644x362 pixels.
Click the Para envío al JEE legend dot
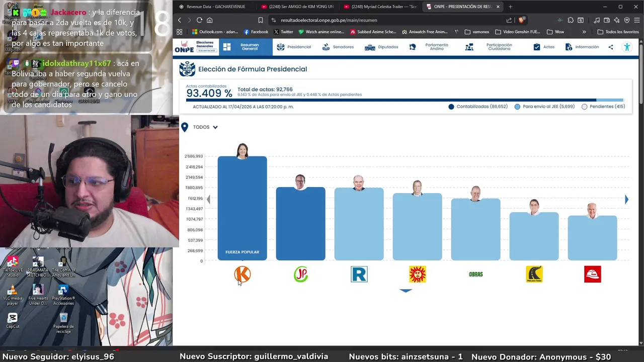click(517, 107)
